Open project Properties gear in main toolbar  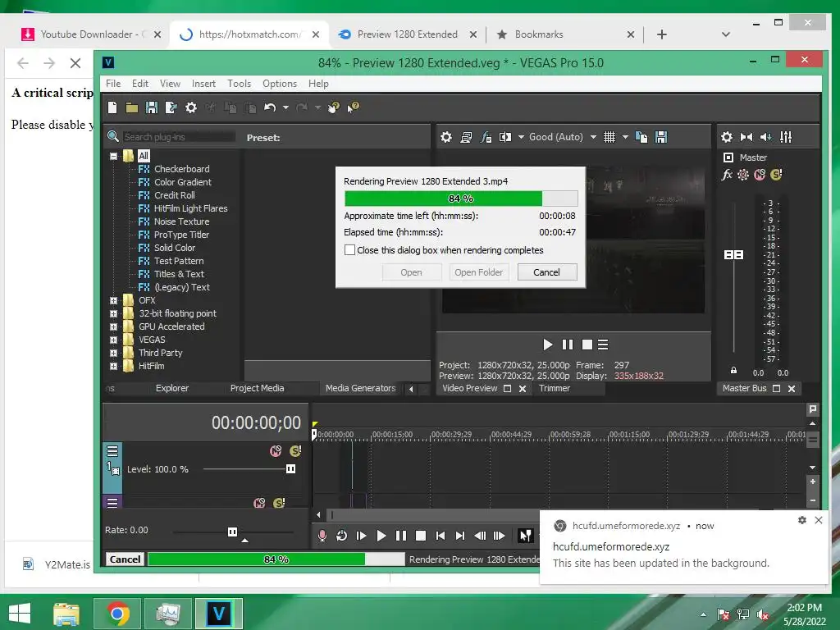[x=191, y=107]
